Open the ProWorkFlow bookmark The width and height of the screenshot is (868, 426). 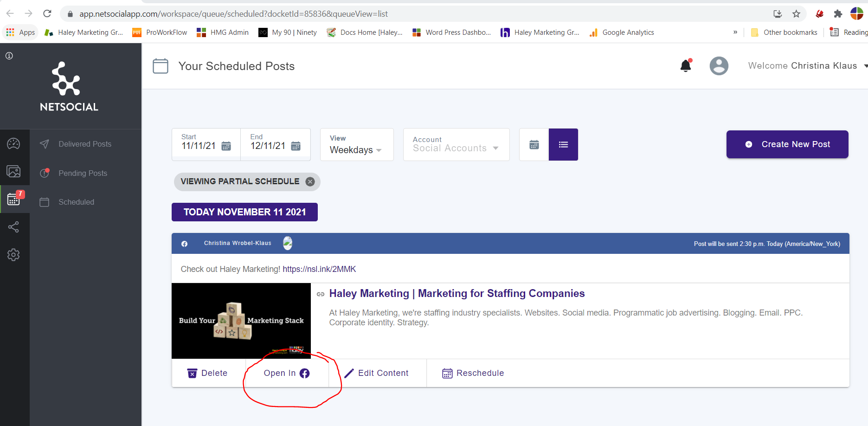[x=160, y=32]
